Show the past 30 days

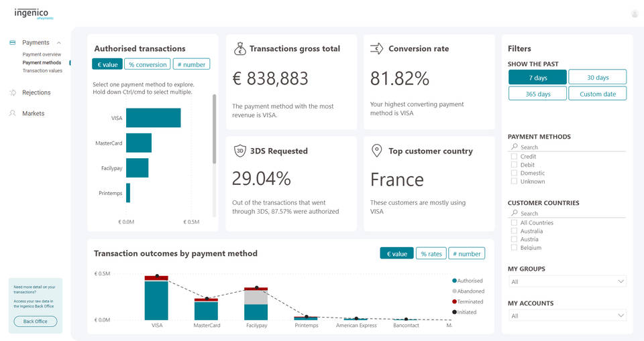(x=598, y=77)
